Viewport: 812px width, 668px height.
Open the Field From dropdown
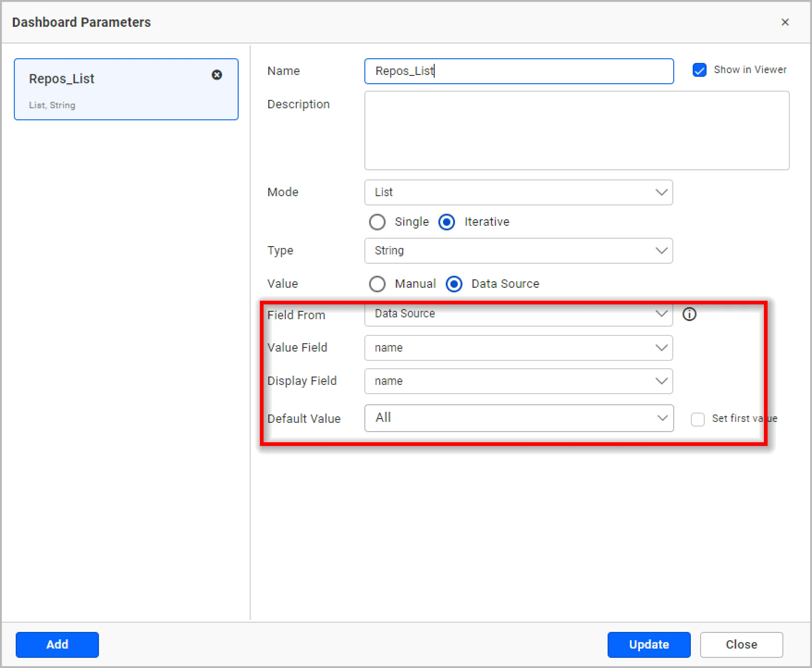pos(518,314)
